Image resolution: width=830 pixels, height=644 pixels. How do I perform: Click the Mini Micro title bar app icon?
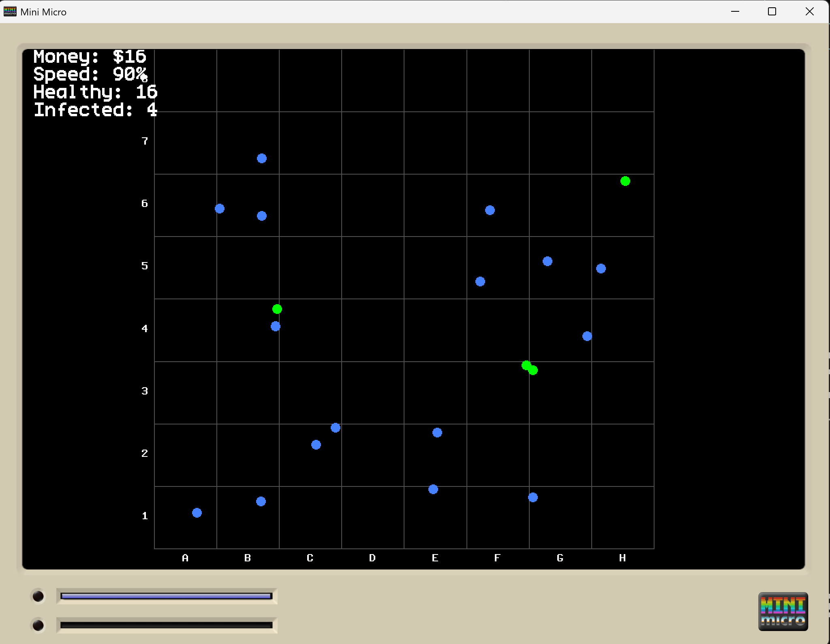pos(10,11)
